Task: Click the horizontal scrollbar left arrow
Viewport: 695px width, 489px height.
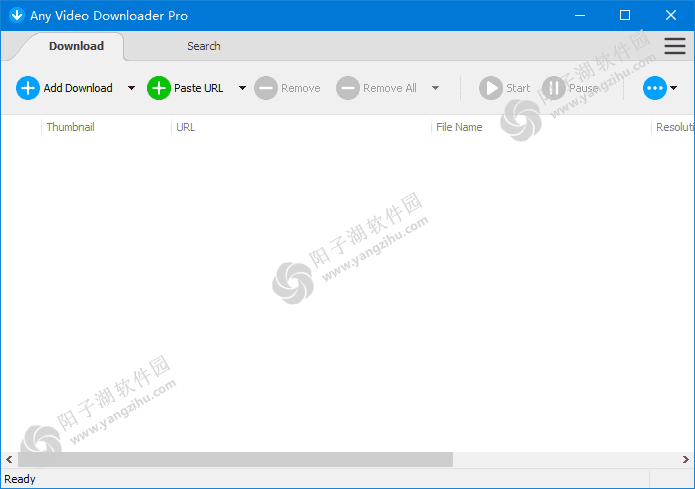Action: tap(9, 459)
